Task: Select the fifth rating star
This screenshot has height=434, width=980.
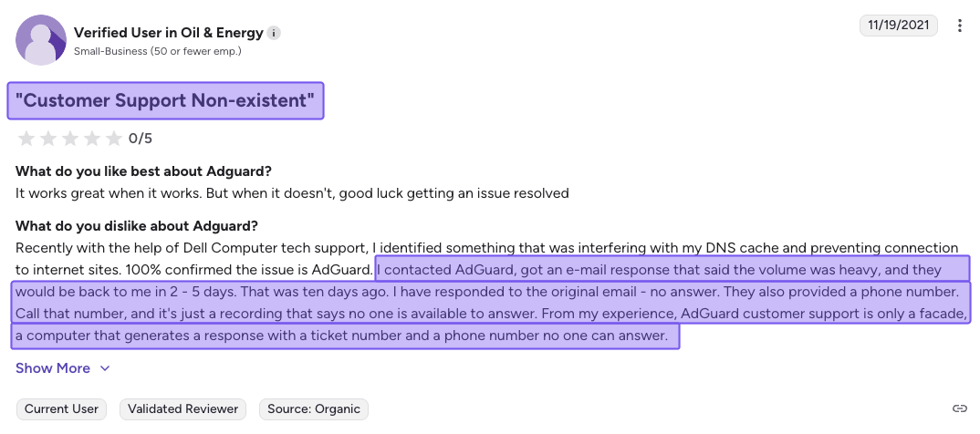Action: pos(114,139)
